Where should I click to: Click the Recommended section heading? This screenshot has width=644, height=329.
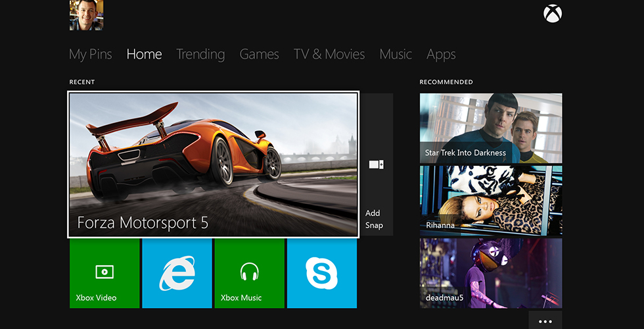click(446, 82)
